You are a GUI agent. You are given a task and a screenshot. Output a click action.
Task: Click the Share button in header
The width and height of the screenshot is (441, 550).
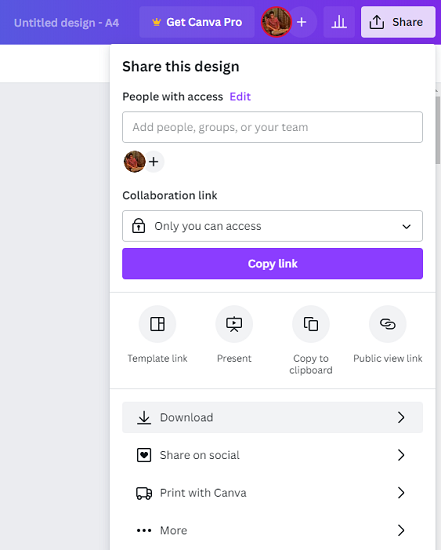click(398, 22)
